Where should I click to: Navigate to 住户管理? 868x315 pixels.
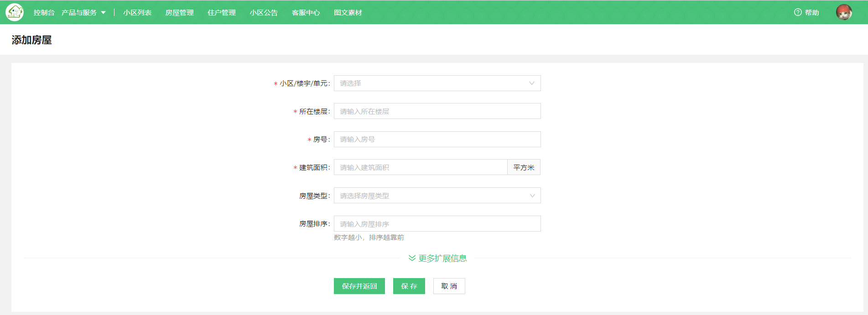pos(222,13)
